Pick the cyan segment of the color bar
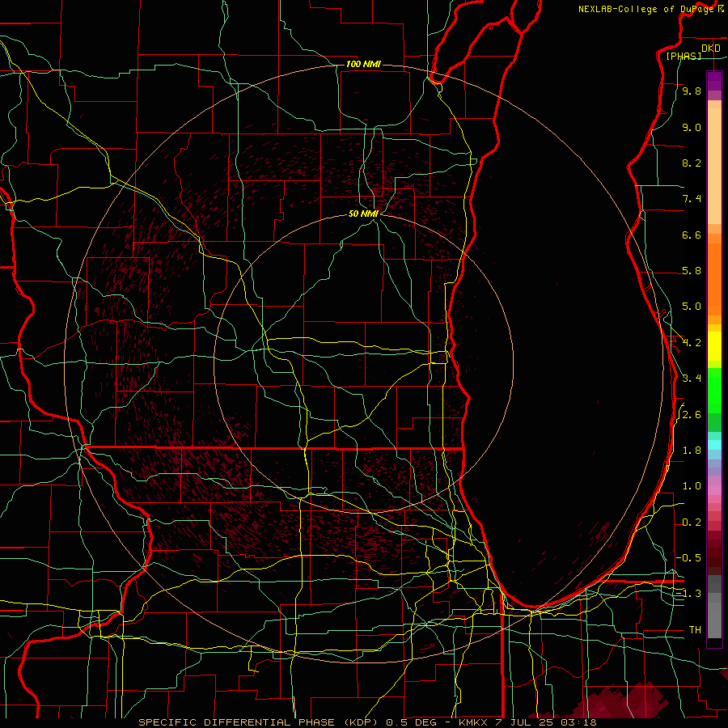 [714, 445]
